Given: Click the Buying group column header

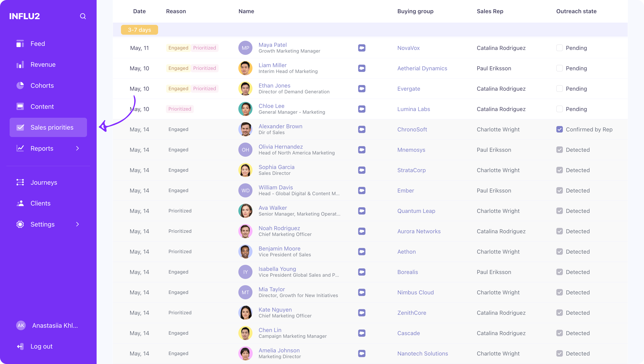Looking at the screenshot, I should (x=415, y=11).
